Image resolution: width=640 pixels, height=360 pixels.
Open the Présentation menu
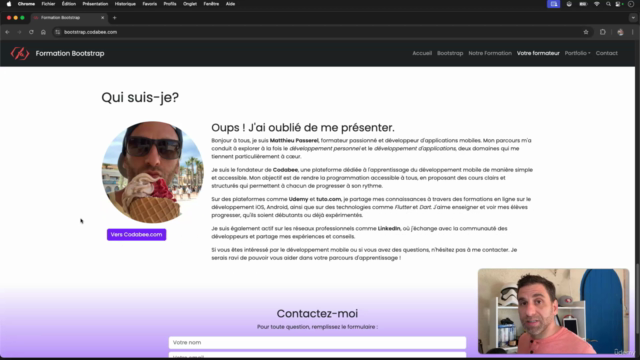[95, 4]
